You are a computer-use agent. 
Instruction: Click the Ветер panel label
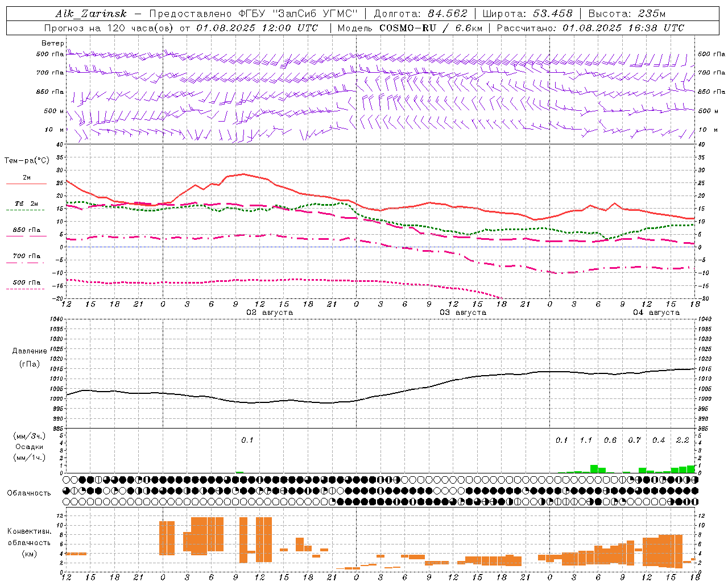(x=53, y=43)
